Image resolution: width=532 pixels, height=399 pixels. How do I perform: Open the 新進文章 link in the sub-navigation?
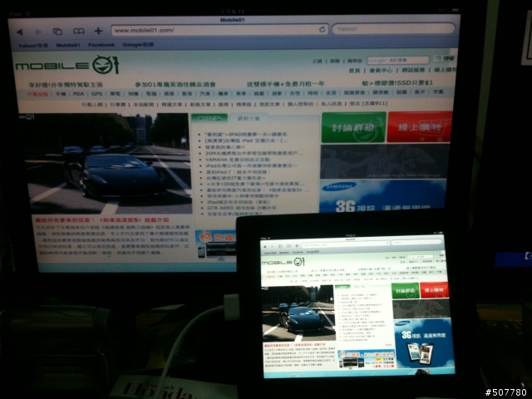tap(200, 105)
